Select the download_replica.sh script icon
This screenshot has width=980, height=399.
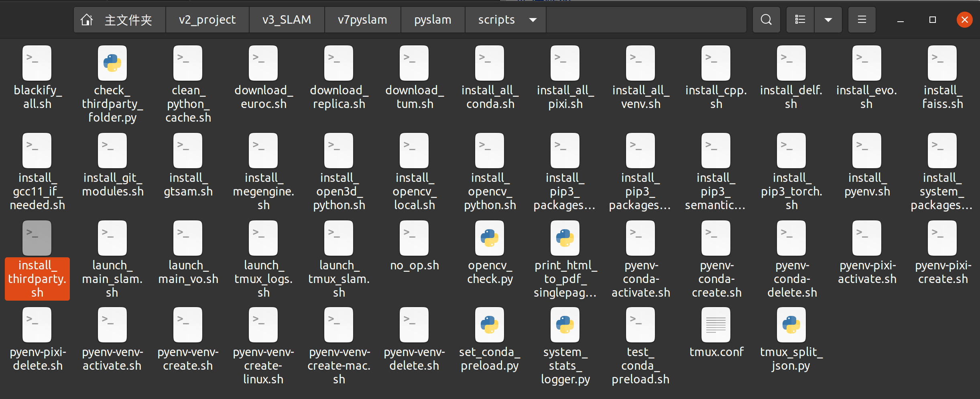point(339,63)
